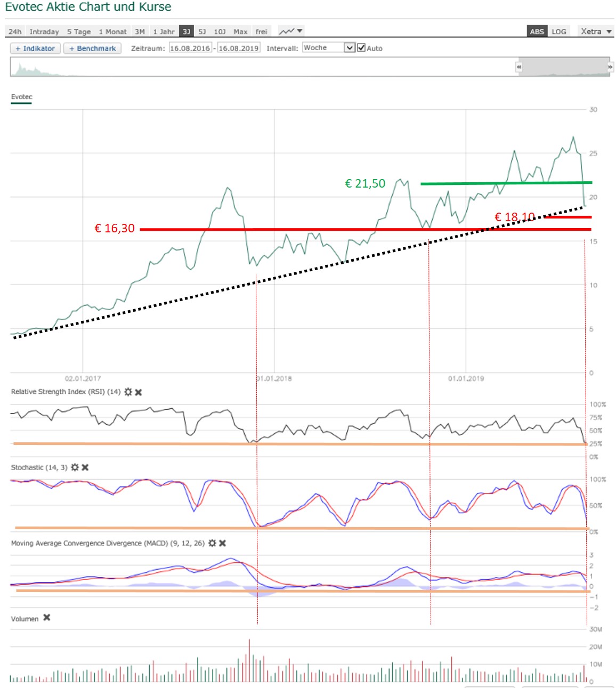The image size is (616, 688).
Task: Select the 3J range tab
Action: coord(187,31)
